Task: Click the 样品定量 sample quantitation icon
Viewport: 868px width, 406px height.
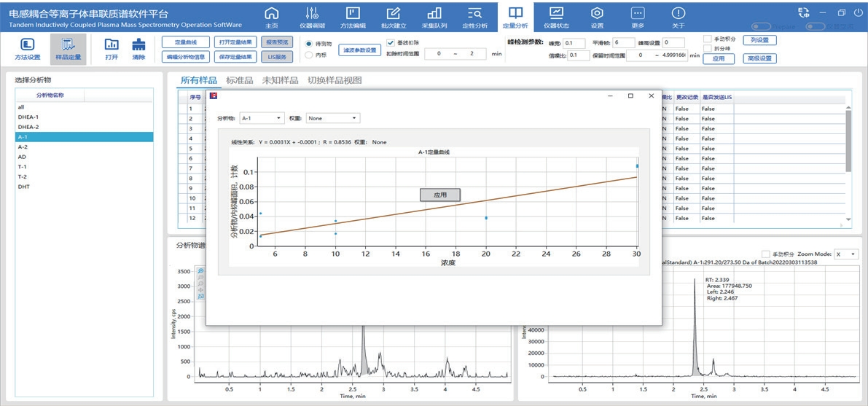Action: click(68, 45)
